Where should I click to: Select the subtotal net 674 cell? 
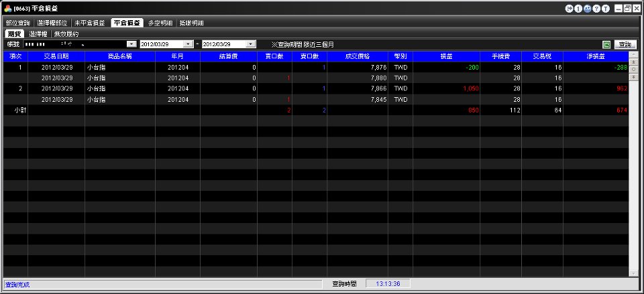pos(596,110)
